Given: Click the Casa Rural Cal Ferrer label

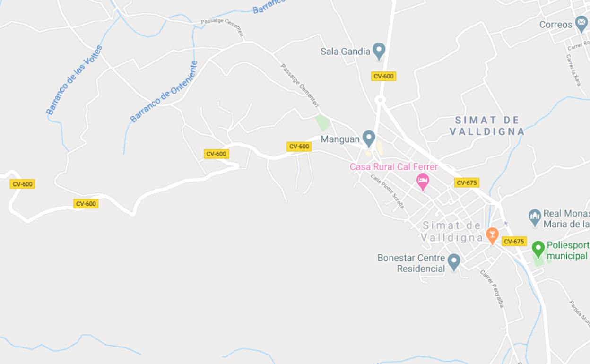Looking at the screenshot, I should coord(394,167).
